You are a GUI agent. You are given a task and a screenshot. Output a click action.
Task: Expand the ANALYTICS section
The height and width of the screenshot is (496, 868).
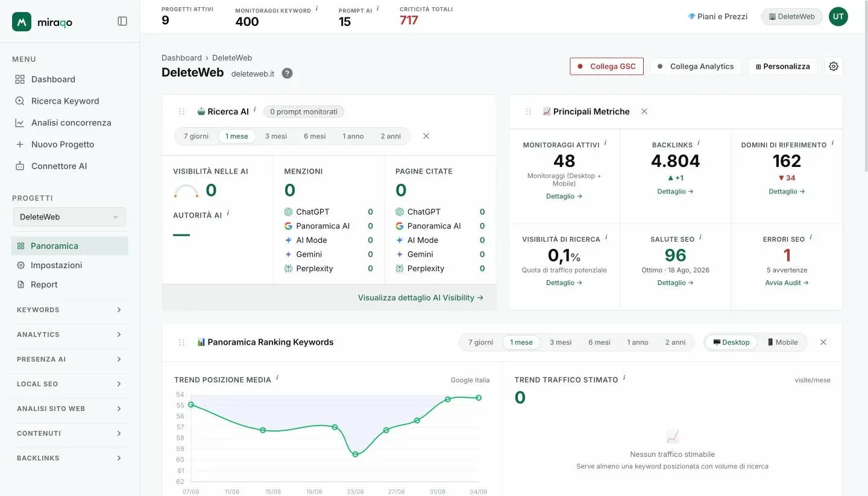(x=69, y=334)
